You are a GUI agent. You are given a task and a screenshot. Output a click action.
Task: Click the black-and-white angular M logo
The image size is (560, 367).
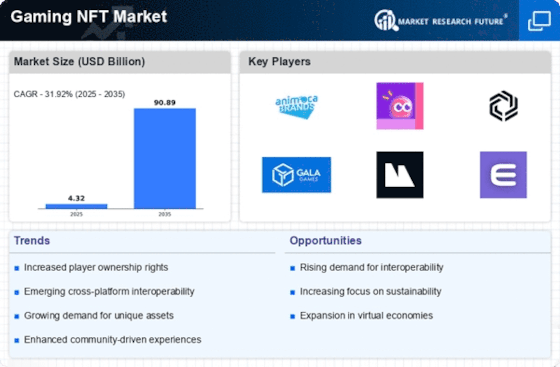pos(400,175)
